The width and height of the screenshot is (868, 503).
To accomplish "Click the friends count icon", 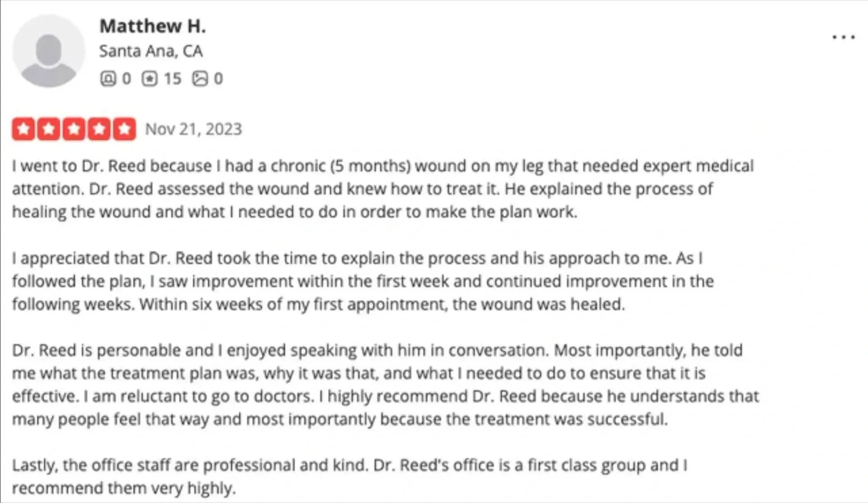I will [108, 79].
